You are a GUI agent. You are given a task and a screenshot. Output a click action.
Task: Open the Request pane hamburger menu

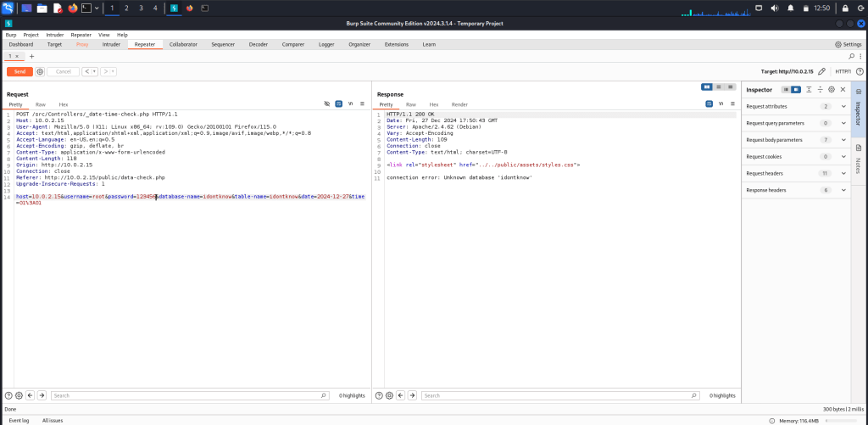pos(362,103)
